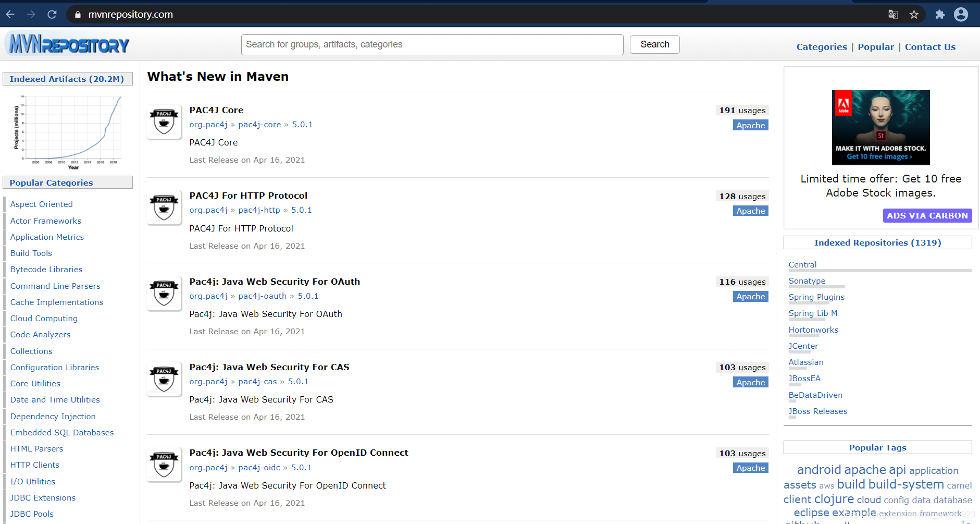Open the Actor Frameworks category
The width and height of the screenshot is (980, 524).
coord(46,221)
